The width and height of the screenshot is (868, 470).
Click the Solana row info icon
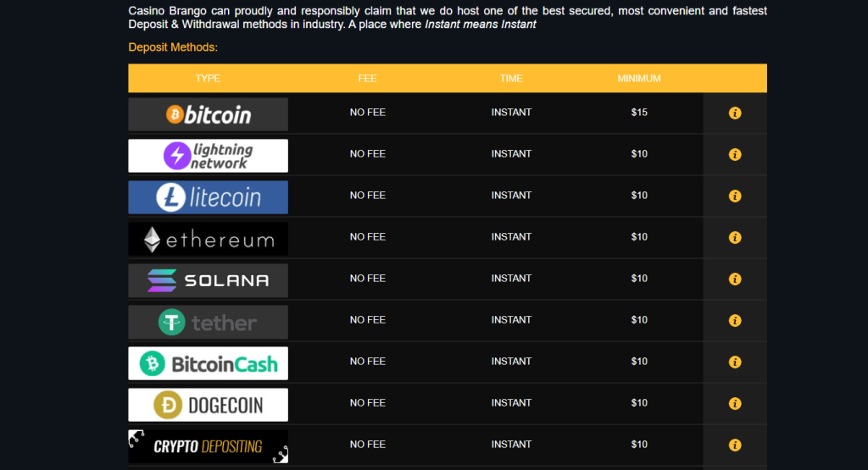[x=735, y=279]
